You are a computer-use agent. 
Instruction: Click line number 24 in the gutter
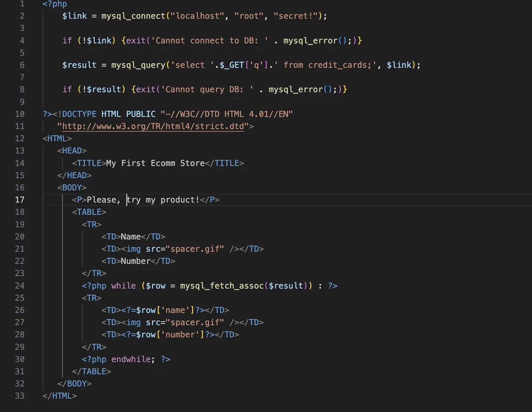tap(20, 286)
